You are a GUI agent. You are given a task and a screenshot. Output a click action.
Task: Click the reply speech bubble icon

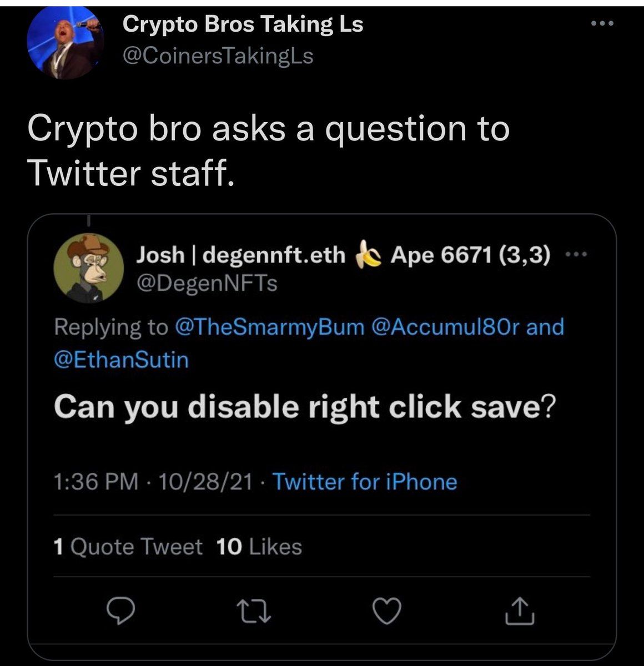[x=117, y=611]
